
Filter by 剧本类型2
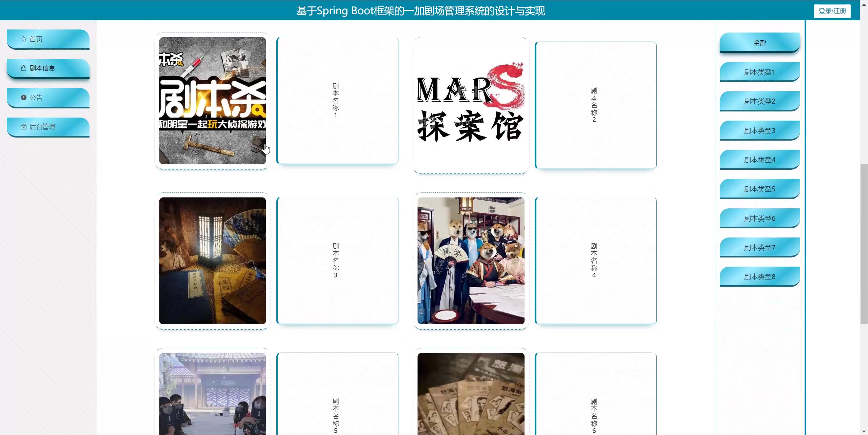pyautogui.click(x=759, y=101)
